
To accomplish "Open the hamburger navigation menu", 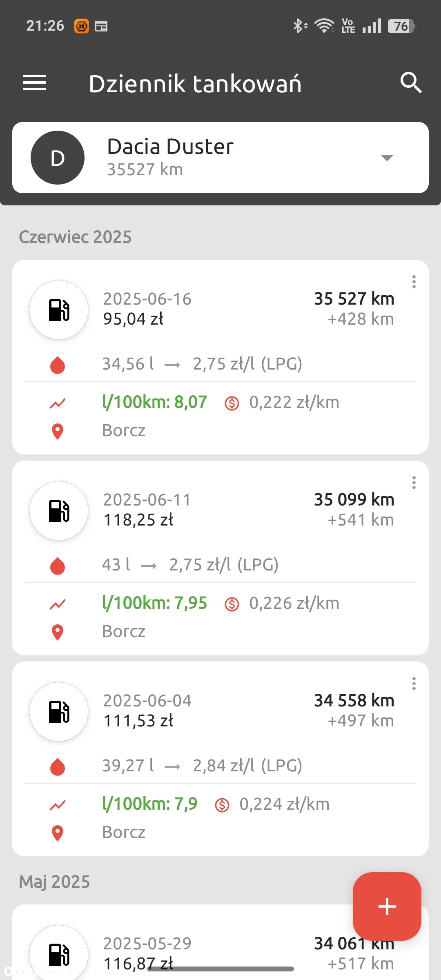I will pos(34,83).
